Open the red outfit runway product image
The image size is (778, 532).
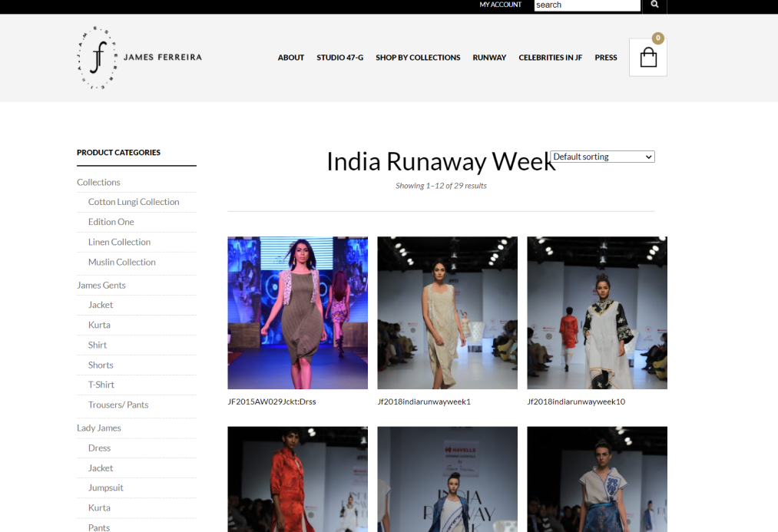[x=298, y=479]
